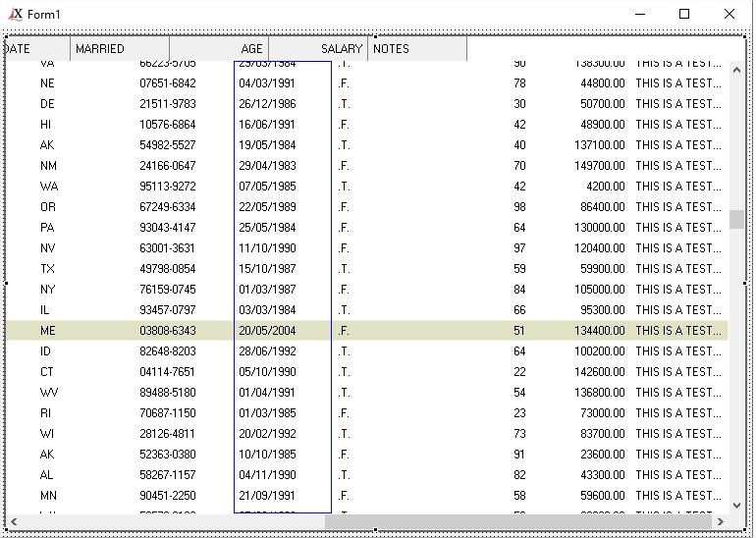Select the RI state cell
This screenshot has height=538, width=756.
click(x=45, y=413)
